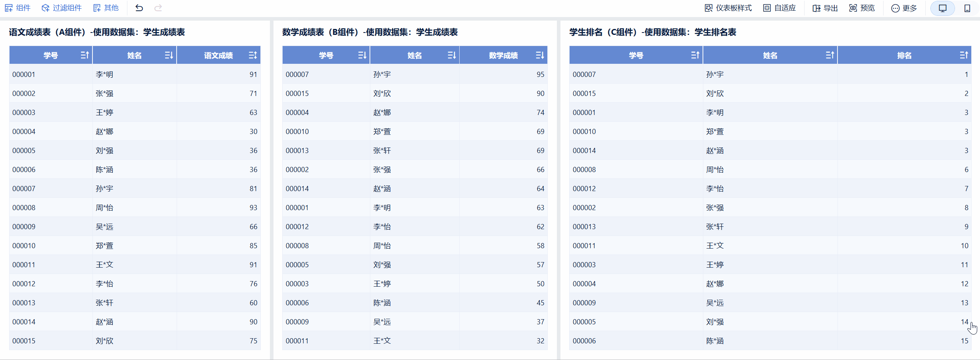Sort the 语文成绩 column

[x=253, y=55]
